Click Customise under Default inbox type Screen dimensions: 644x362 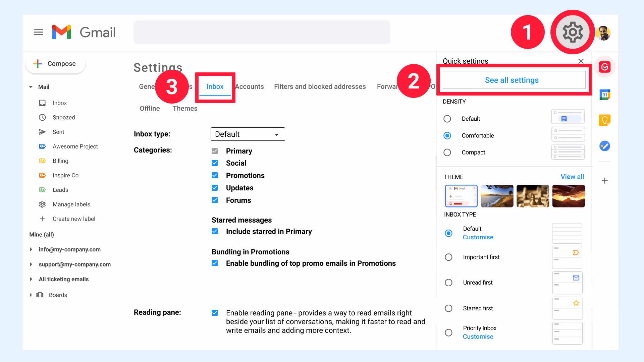click(x=478, y=237)
